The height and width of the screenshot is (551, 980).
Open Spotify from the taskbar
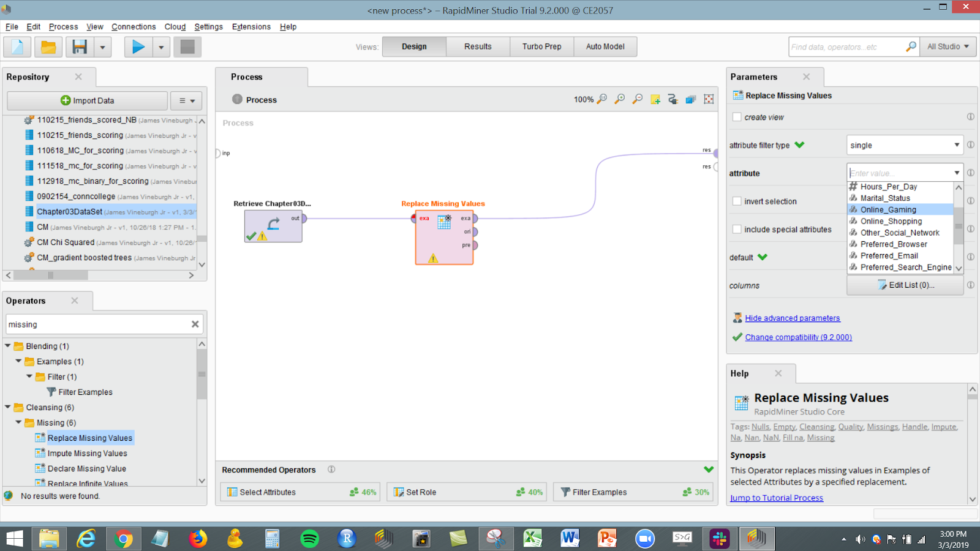(x=310, y=539)
